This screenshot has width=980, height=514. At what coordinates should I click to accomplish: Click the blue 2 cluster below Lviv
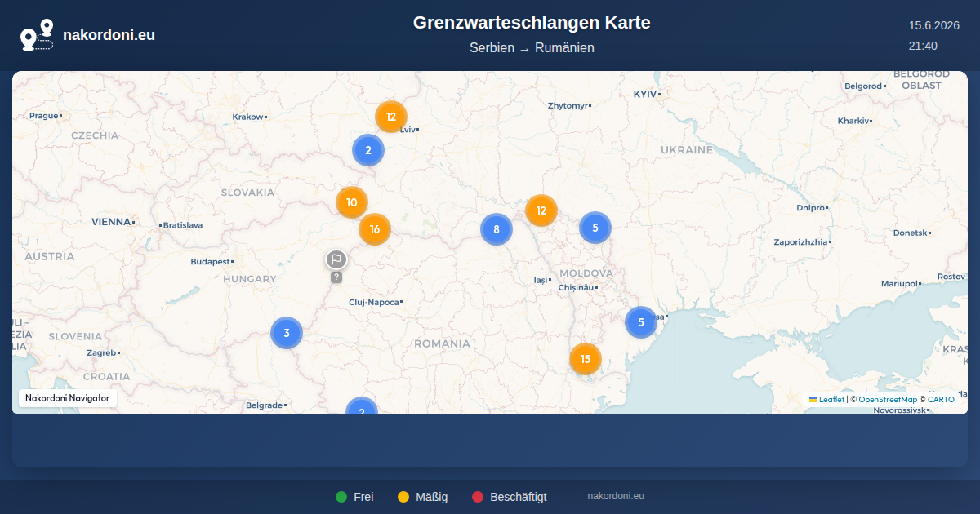[x=368, y=150]
